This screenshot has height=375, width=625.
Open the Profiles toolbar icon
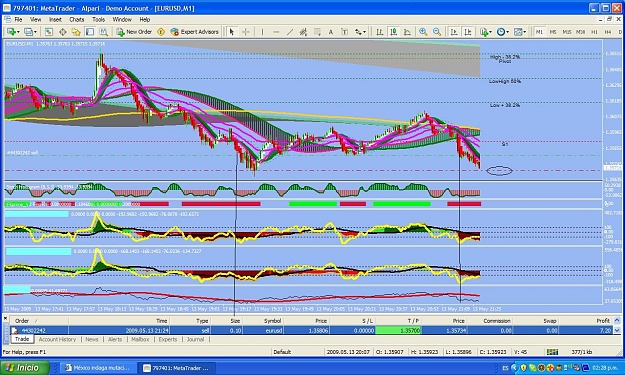28,32
